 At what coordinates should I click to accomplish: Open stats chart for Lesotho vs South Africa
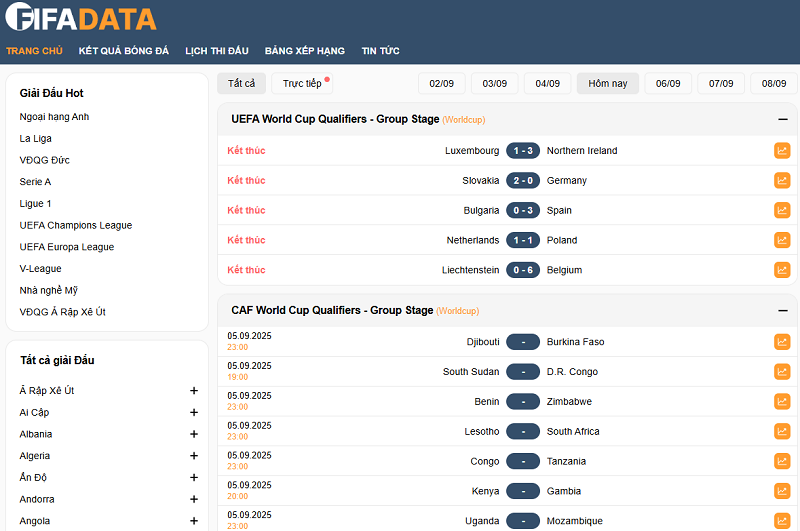coord(782,431)
